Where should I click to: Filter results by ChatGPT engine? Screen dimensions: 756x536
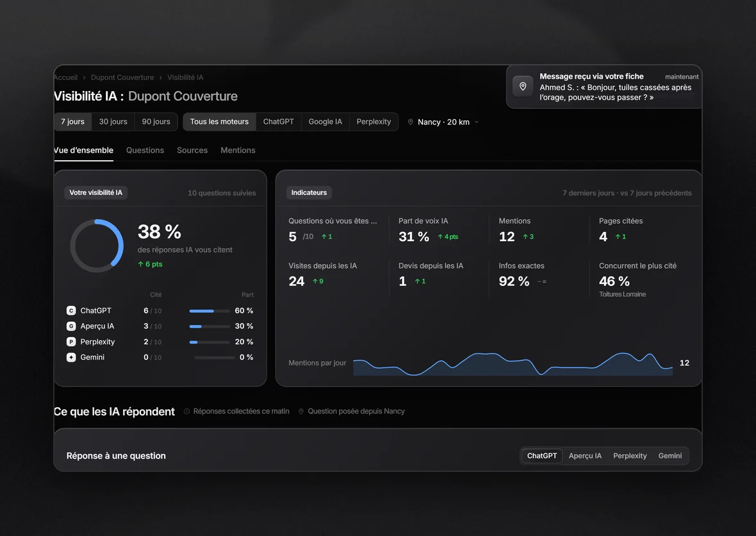pos(278,122)
